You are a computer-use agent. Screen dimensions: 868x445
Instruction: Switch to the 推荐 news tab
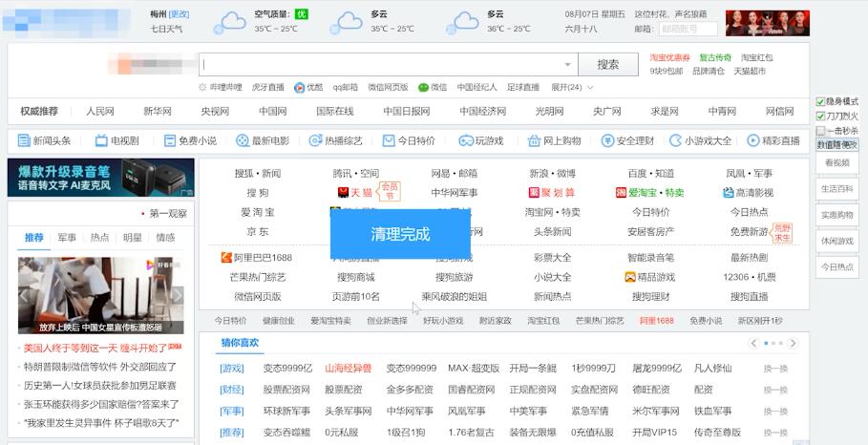pyautogui.click(x=33, y=238)
